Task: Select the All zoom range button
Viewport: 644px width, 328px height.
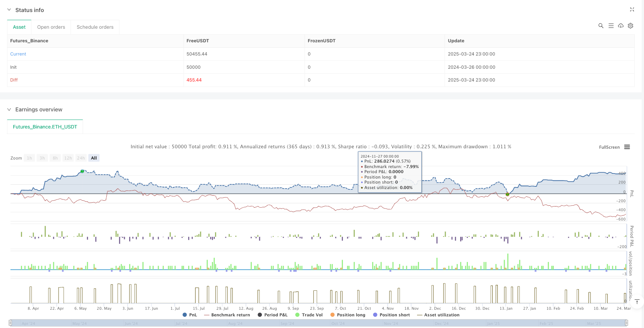Action: 94,158
